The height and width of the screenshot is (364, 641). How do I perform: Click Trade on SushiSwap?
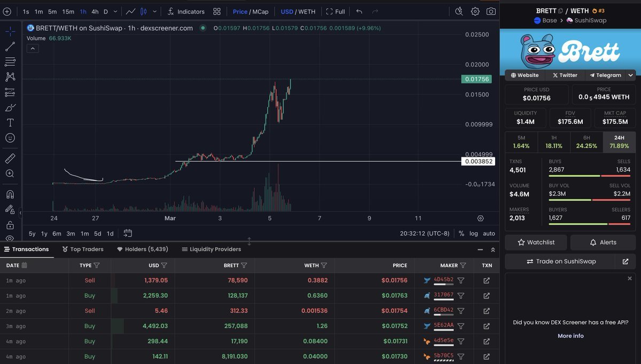[x=561, y=262]
